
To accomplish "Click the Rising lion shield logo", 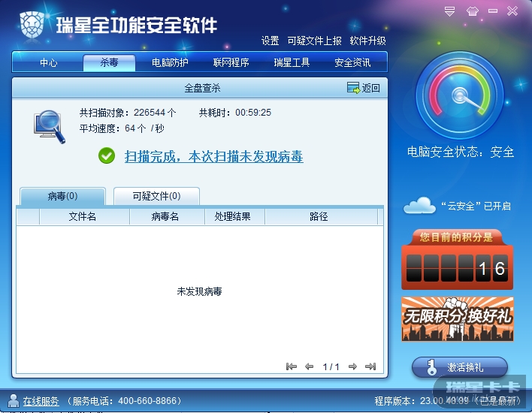I will pos(32,25).
